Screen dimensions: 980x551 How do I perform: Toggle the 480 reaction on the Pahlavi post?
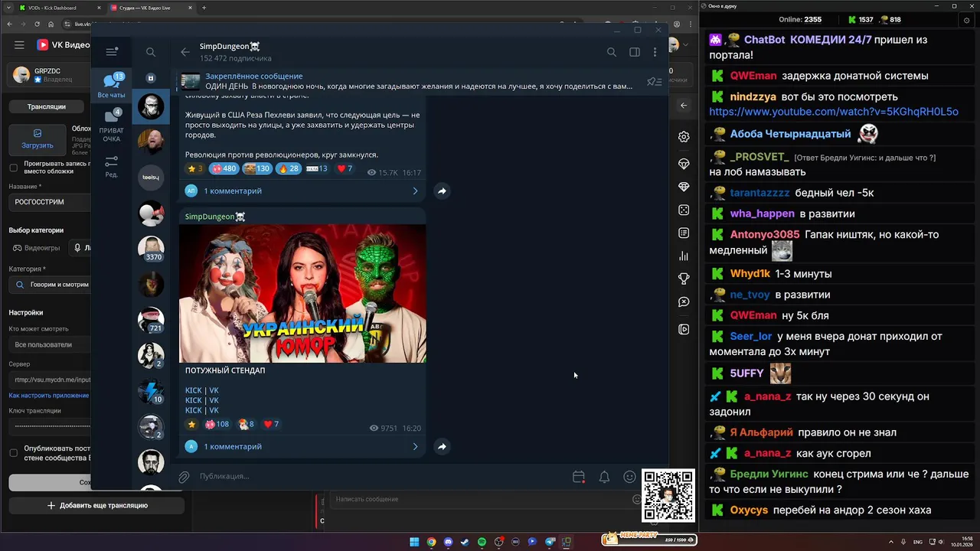pyautogui.click(x=224, y=168)
